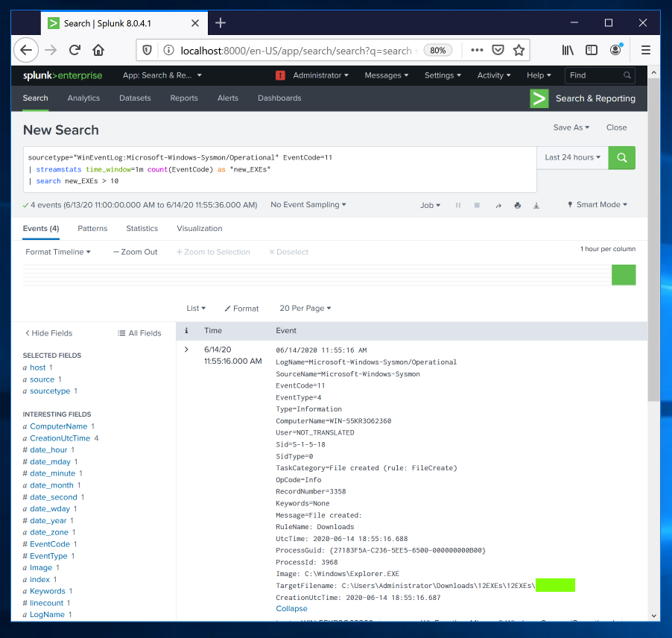The height and width of the screenshot is (638, 672).
Task: Open the Firefox home page icon
Action: [98, 50]
